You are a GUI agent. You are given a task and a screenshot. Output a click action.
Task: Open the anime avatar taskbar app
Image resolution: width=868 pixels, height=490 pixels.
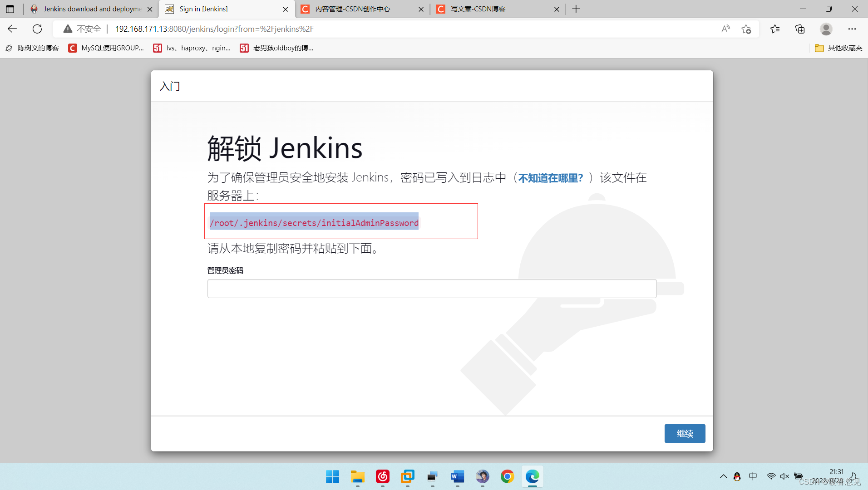[482, 476]
